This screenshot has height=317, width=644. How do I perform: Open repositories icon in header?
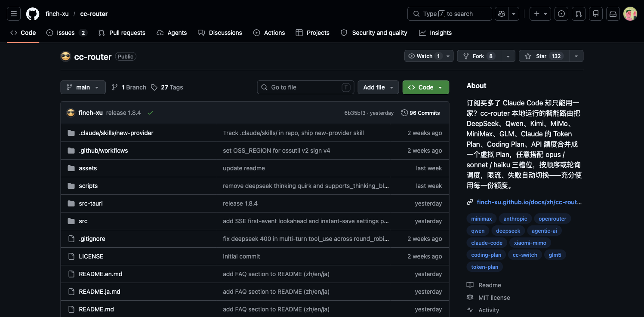tap(596, 14)
